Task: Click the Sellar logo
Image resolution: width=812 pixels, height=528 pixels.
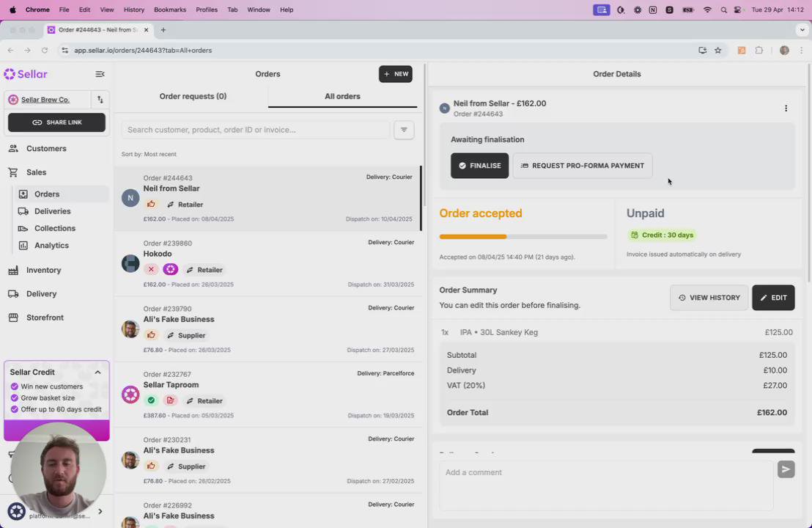Action: coord(26,74)
